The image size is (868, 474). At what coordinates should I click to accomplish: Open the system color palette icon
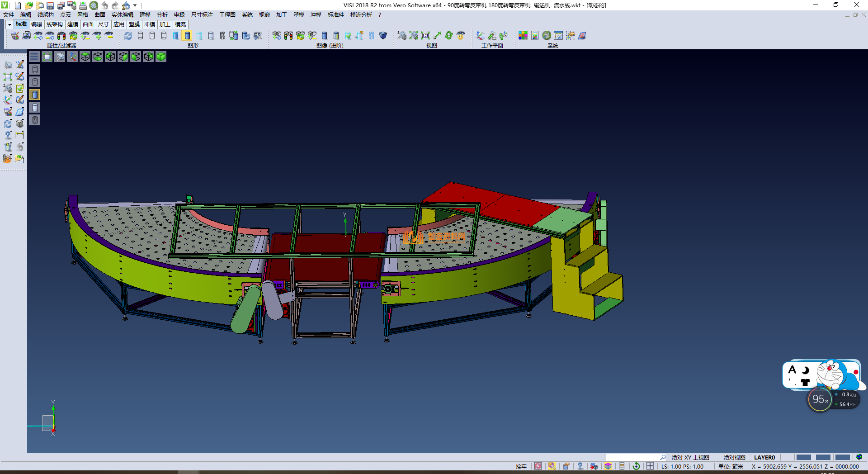pyautogui.click(x=523, y=36)
